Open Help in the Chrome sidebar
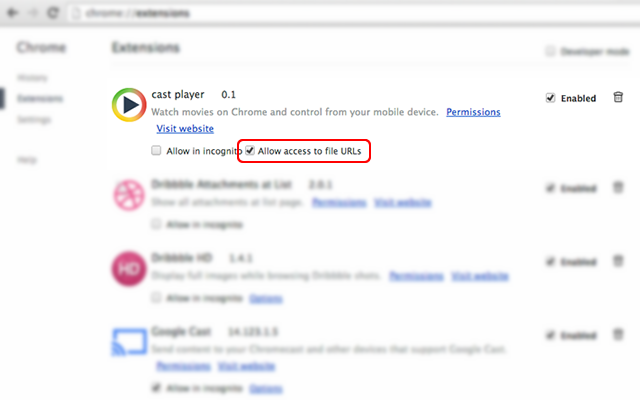Image resolution: width=640 pixels, height=400 pixels. [x=27, y=160]
